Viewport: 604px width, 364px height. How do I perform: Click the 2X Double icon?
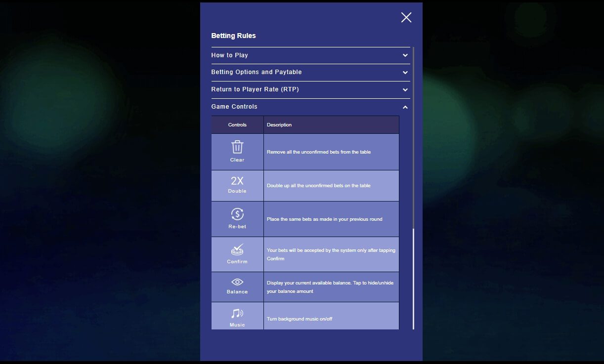(237, 181)
